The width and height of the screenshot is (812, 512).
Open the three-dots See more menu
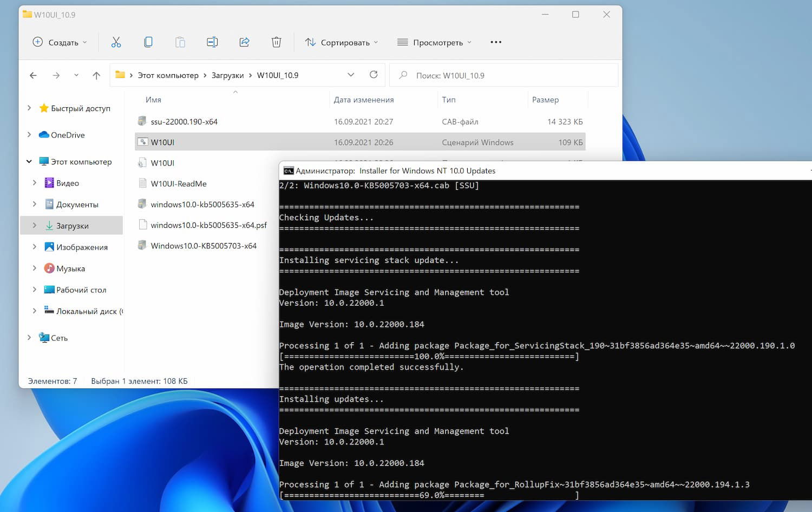pos(496,42)
